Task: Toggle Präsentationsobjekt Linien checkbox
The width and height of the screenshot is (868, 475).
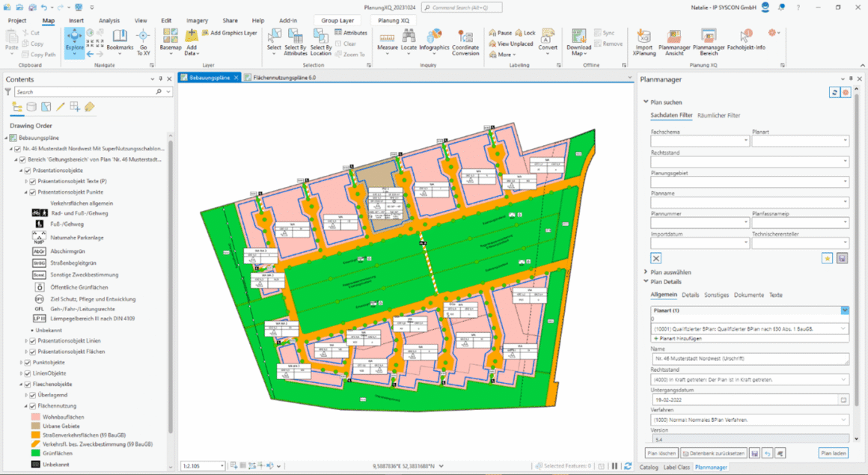Action: [33, 341]
